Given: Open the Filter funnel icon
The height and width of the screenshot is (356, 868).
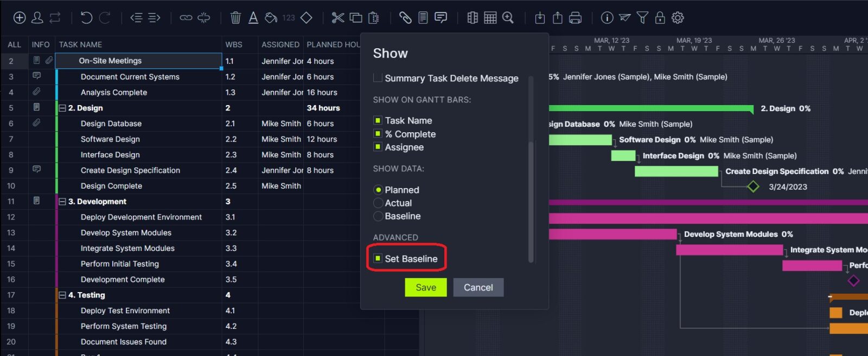Looking at the screenshot, I should pos(642,18).
